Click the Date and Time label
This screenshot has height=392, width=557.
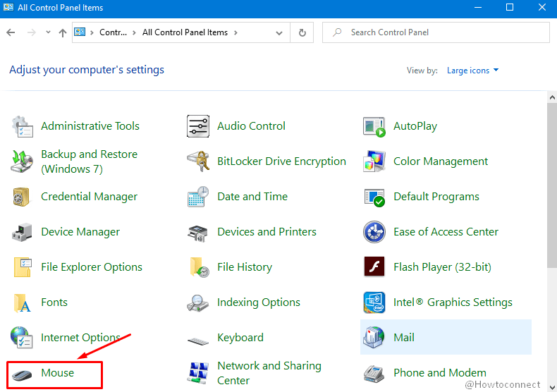point(252,197)
